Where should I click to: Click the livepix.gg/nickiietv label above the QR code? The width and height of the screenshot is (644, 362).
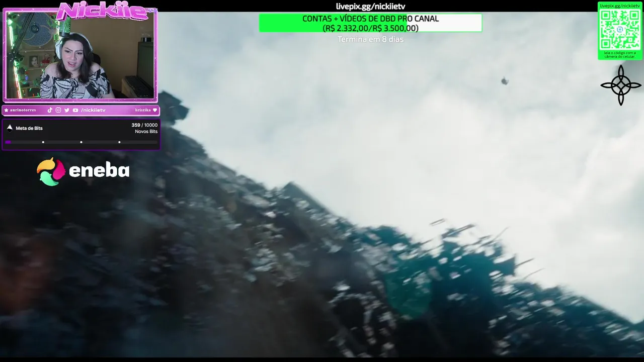tap(620, 6)
